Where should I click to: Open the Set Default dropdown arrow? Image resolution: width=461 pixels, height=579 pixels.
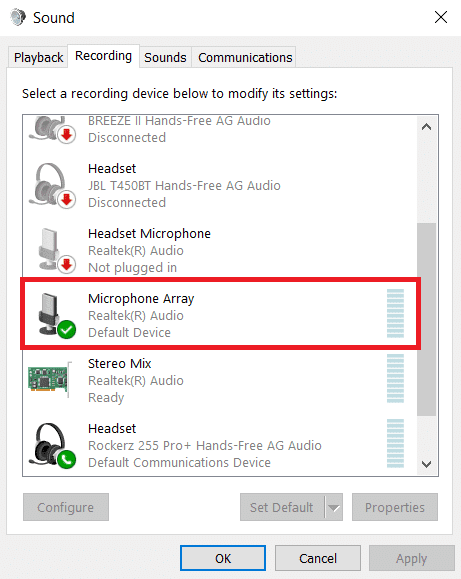(334, 507)
